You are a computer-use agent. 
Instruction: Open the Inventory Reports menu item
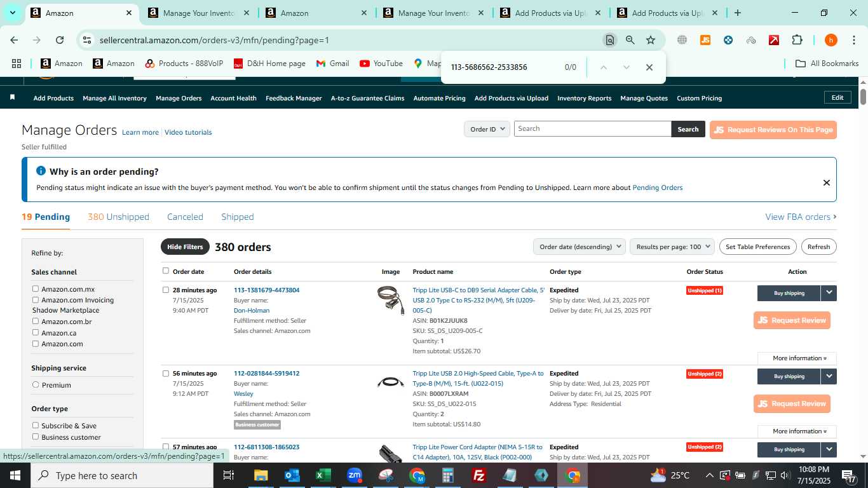pos(584,98)
